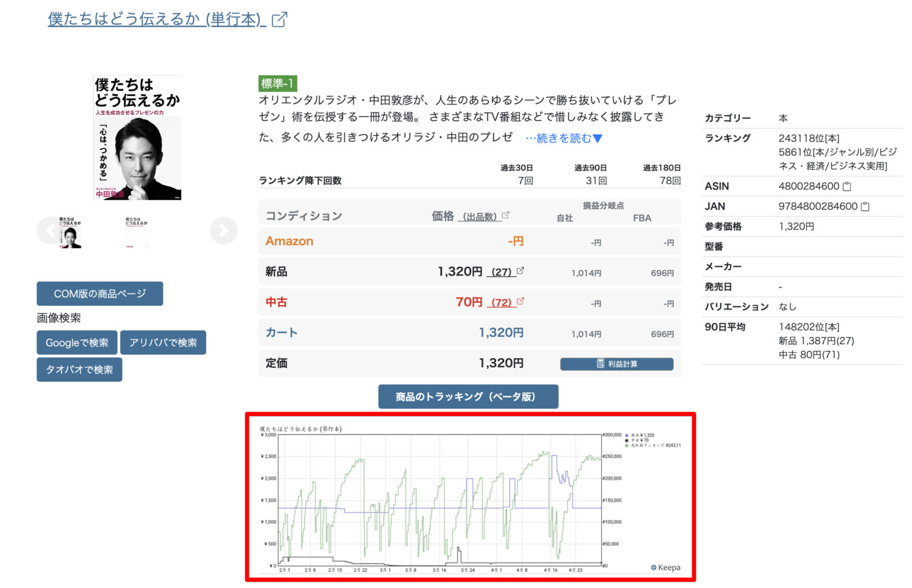Go to next image with right carousel arrow
This screenshot has width=912, height=588.
pos(224,230)
